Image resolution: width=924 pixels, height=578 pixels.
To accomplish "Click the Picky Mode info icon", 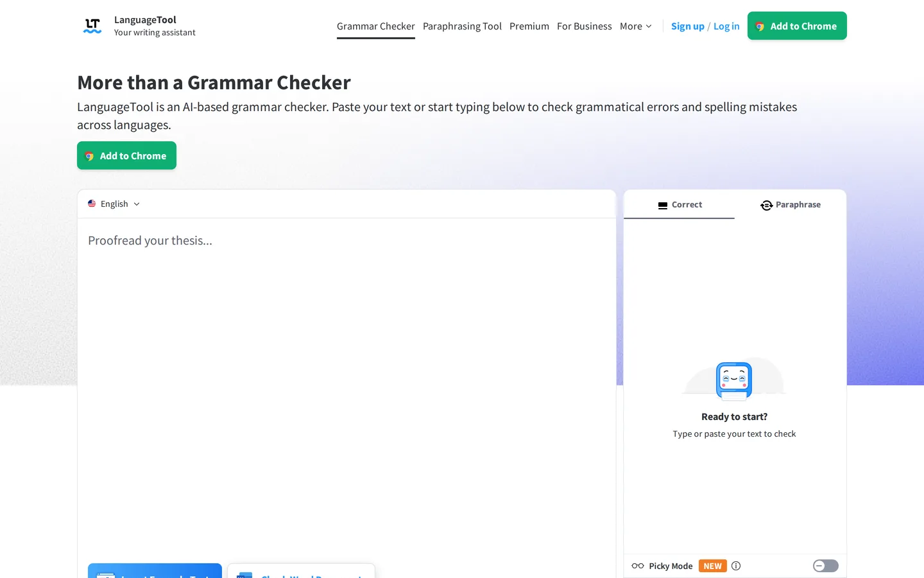I will (736, 566).
